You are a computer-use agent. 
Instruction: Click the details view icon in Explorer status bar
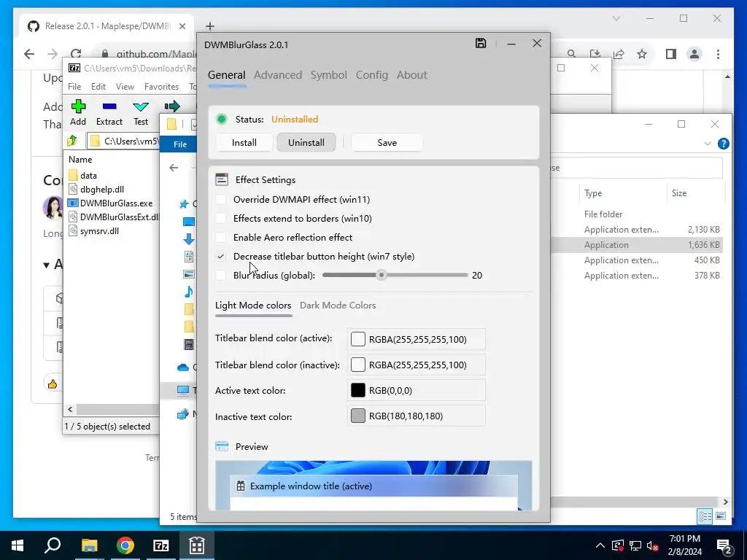click(x=705, y=516)
